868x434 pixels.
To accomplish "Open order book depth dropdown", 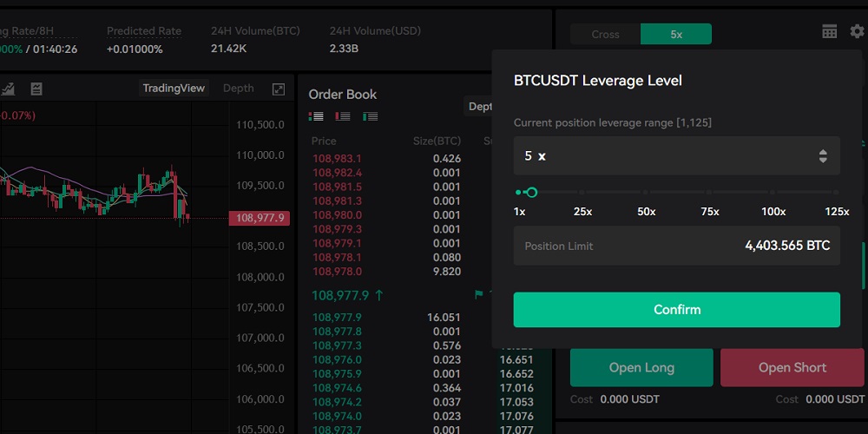I will (x=479, y=107).
